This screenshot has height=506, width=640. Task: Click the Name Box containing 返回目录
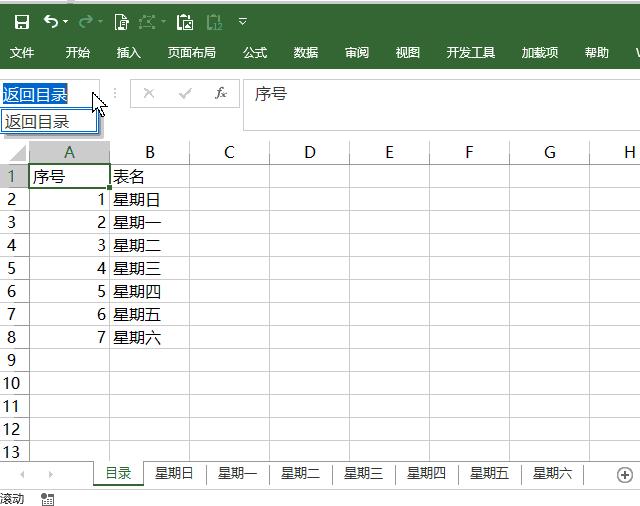49,94
